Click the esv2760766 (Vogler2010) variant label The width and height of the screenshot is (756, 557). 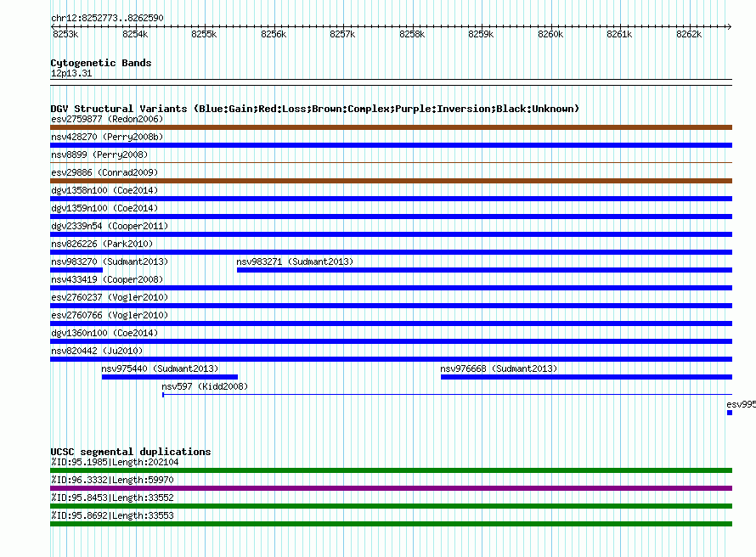[x=110, y=315]
